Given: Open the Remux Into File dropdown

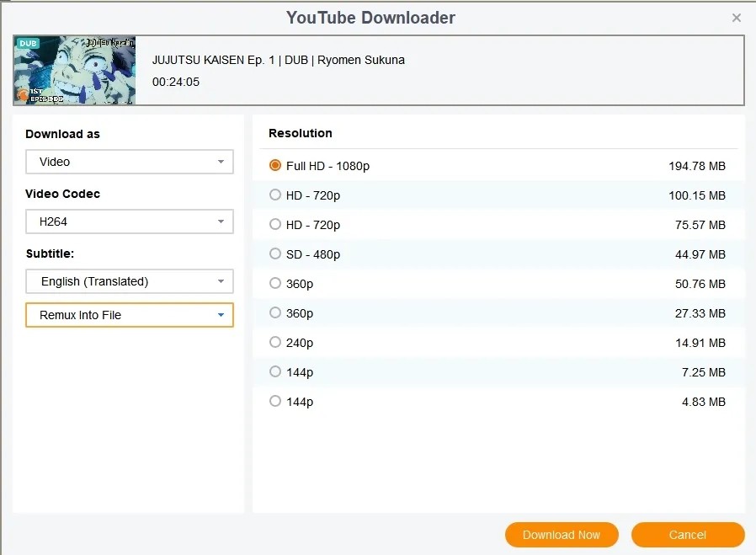Looking at the screenshot, I should (129, 315).
